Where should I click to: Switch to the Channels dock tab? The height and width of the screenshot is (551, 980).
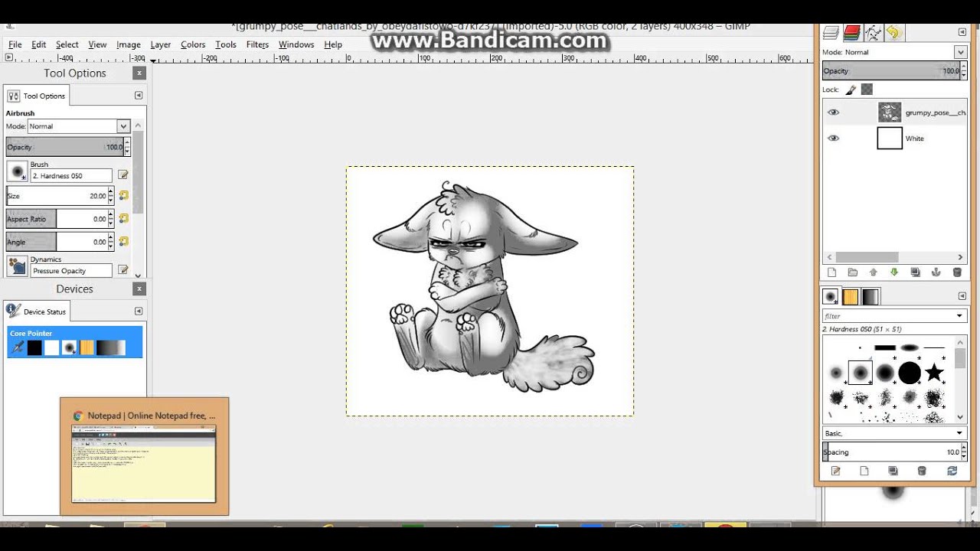point(851,32)
